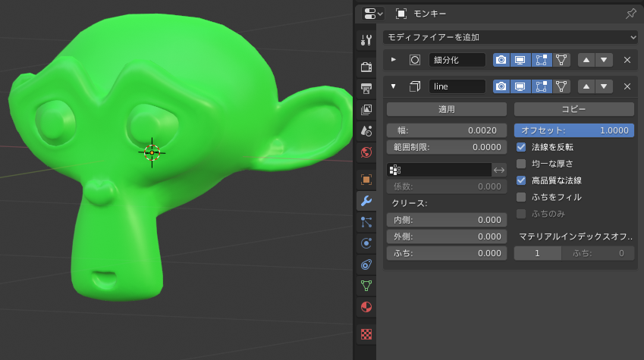Click the 内側 crease value field
This screenshot has width=644, height=360.
click(x=447, y=220)
